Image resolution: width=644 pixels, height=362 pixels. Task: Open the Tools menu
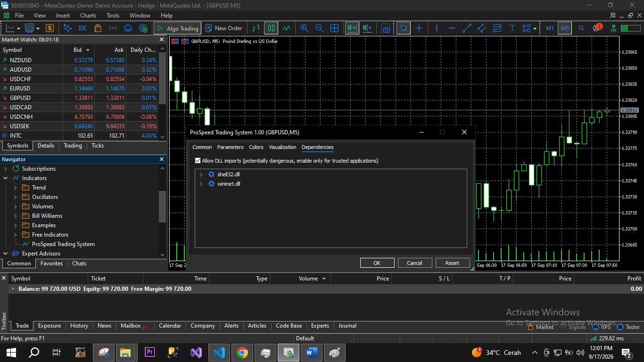pos(113,15)
